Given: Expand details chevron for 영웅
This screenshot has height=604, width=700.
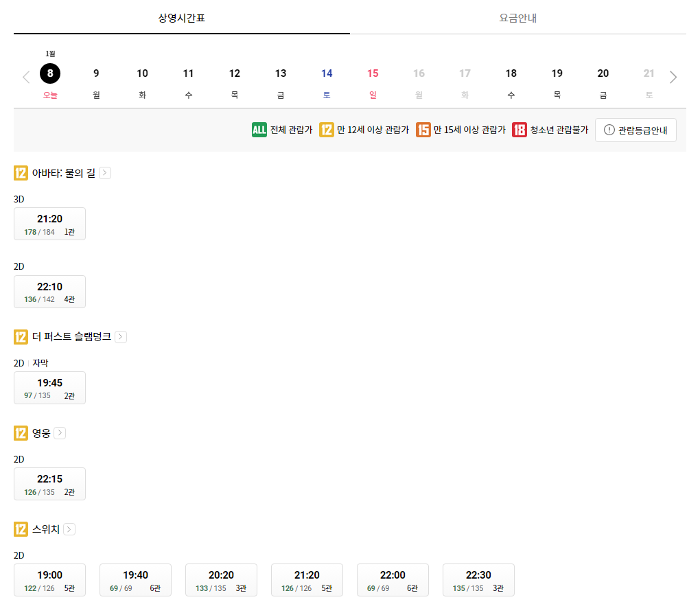Looking at the screenshot, I should point(60,433).
